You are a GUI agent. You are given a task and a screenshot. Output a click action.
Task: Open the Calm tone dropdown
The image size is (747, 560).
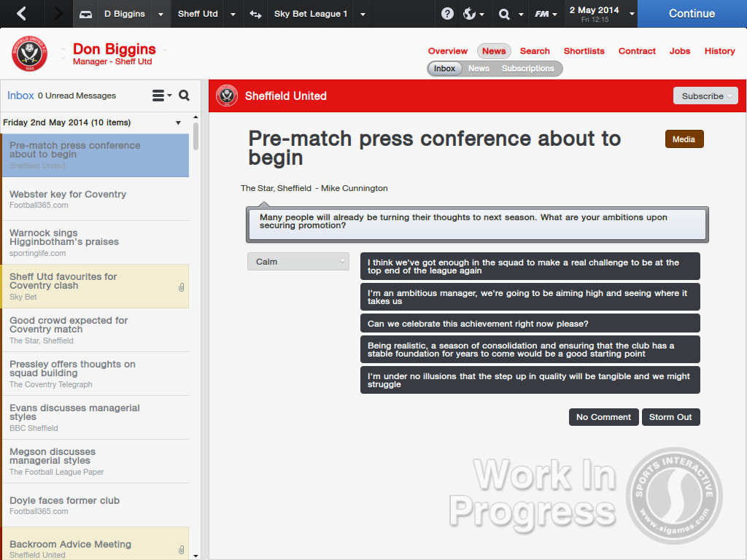pyautogui.click(x=298, y=262)
